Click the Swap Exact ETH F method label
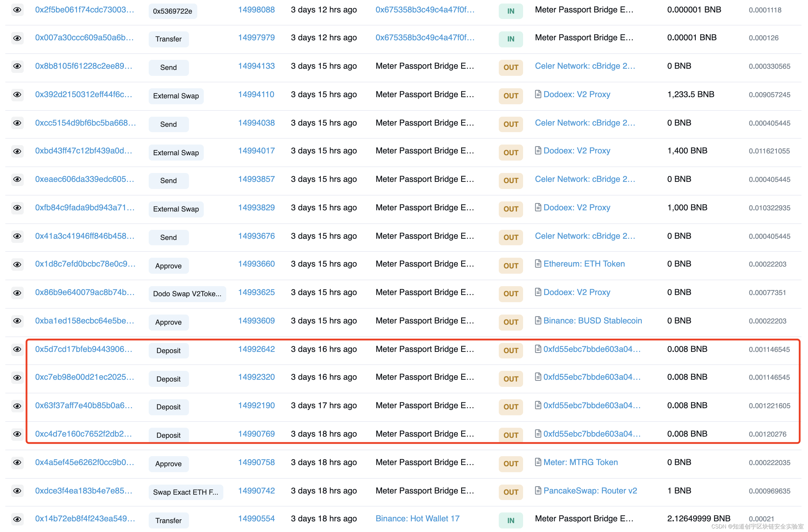Viewport: 808px width, 532px height. (x=186, y=492)
